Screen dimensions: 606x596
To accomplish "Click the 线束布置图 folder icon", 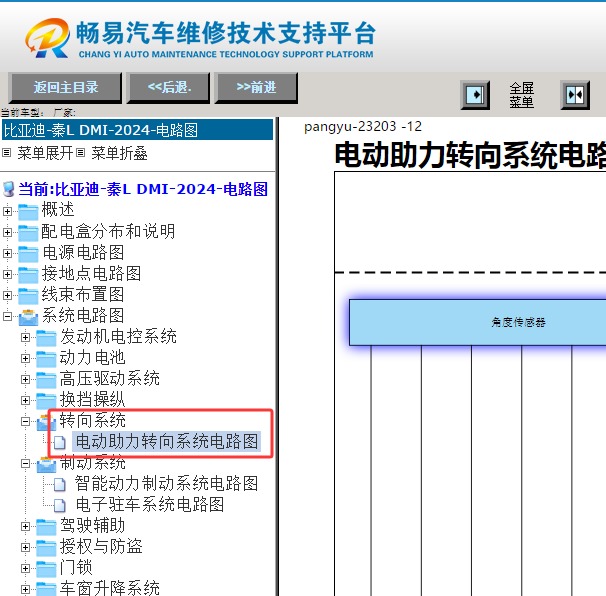I will click(28, 296).
